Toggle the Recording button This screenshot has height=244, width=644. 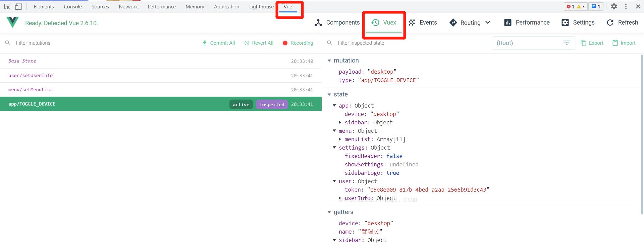click(x=298, y=43)
